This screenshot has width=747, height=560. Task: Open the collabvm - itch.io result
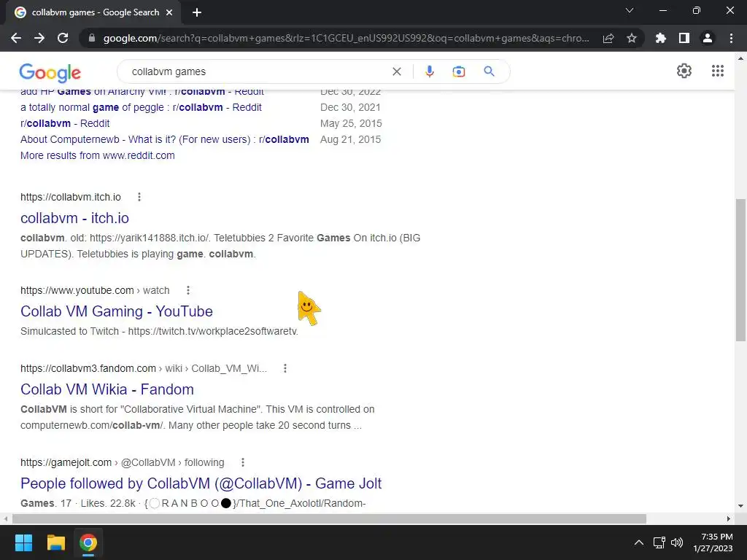click(75, 218)
